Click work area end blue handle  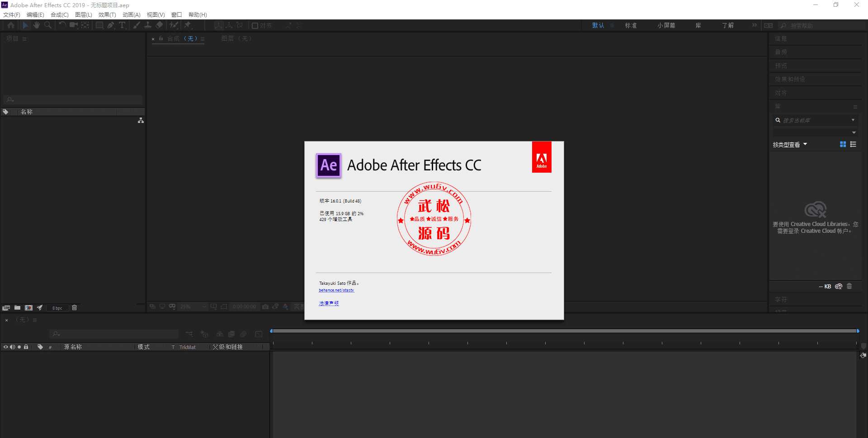tap(858, 331)
